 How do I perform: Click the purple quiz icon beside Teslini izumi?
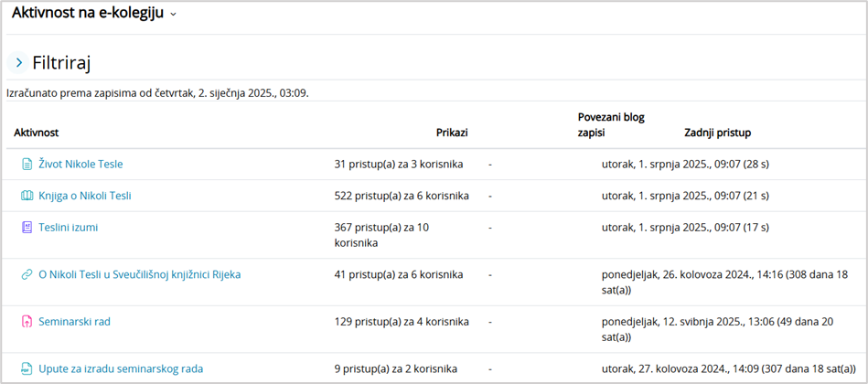27,228
